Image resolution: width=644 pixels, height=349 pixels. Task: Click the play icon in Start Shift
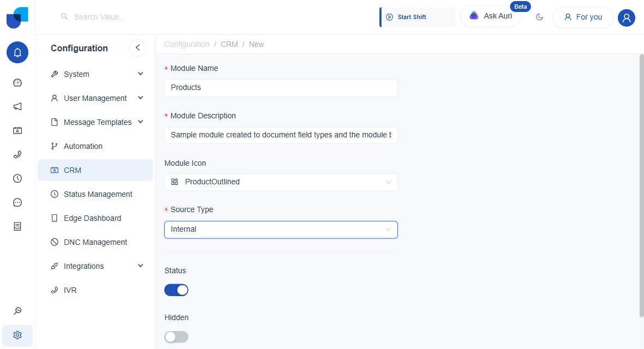[390, 17]
